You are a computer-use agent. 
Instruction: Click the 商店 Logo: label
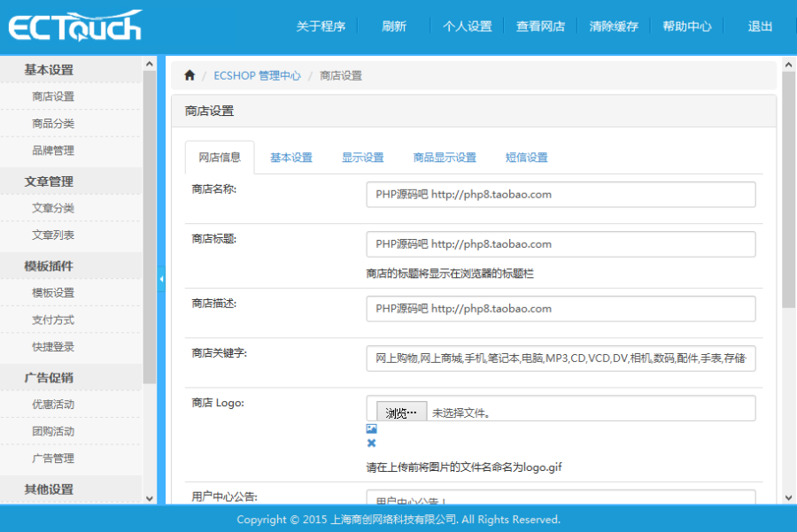coord(218,403)
